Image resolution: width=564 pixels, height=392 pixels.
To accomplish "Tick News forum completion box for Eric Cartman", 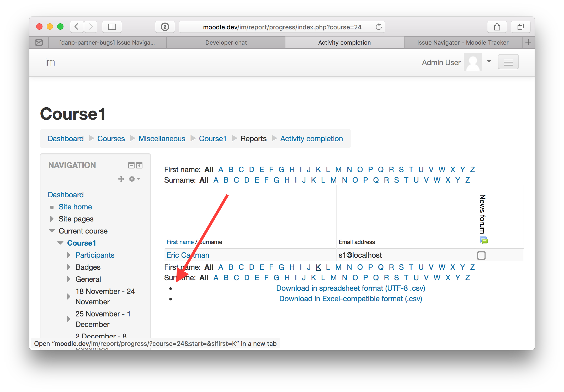I will [x=481, y=255].
